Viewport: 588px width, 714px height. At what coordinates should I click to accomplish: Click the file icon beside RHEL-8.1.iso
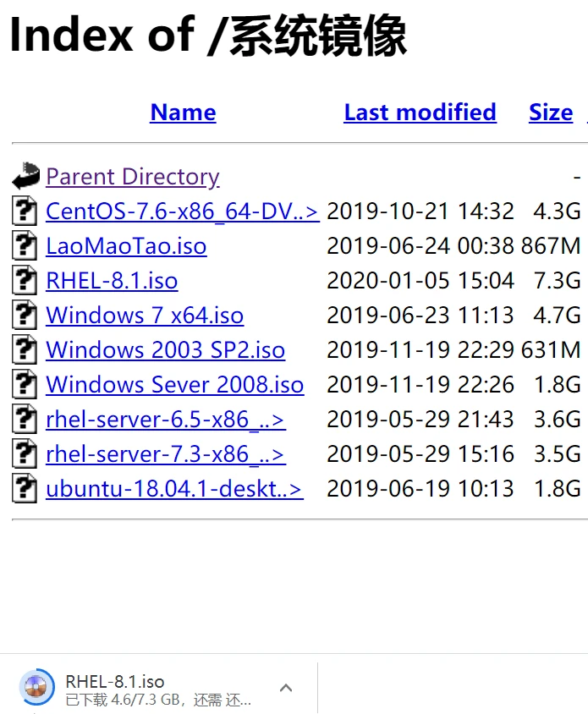25,281
